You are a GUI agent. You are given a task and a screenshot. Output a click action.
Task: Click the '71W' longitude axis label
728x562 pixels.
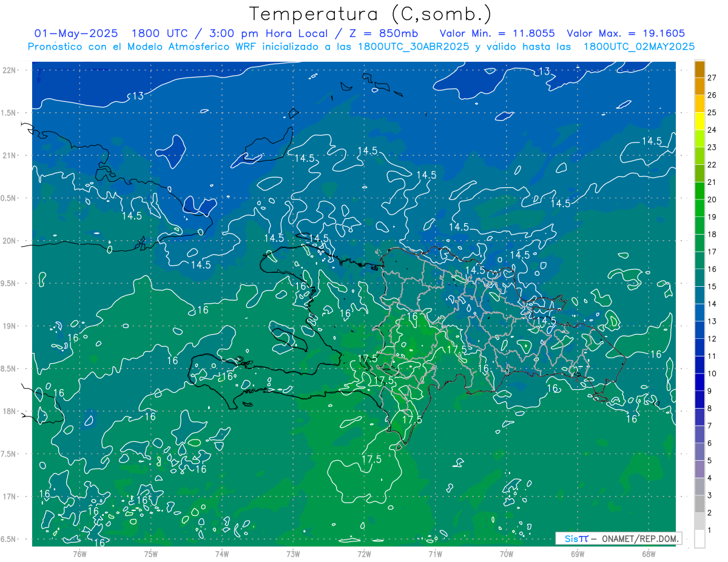click(435, 554)
